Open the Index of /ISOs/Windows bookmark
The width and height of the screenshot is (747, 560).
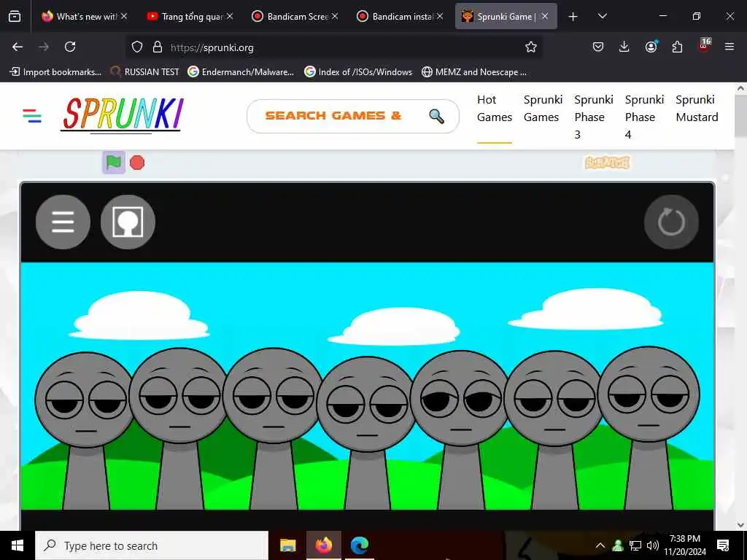coord(358,72)
